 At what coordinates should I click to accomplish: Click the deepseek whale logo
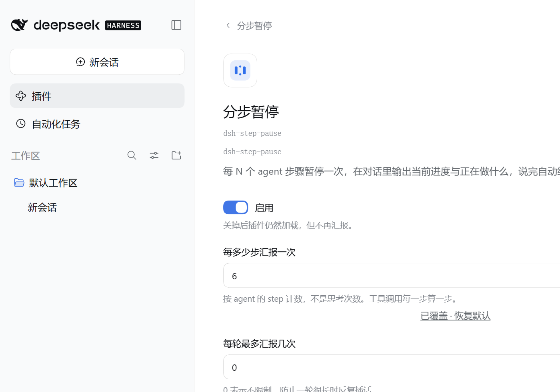(19, 25)
